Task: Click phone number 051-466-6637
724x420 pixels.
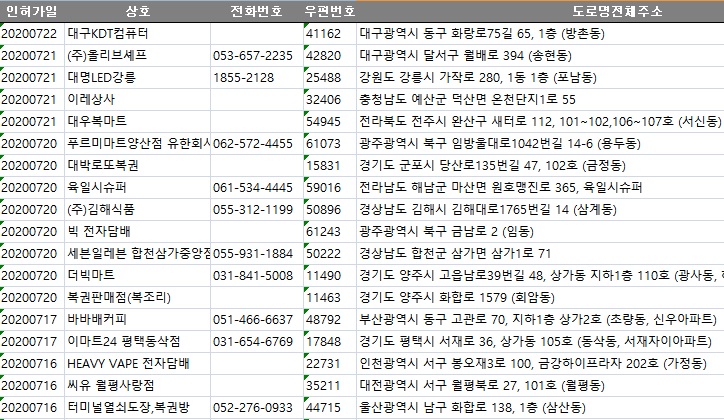Action: [x=253, y=319]
